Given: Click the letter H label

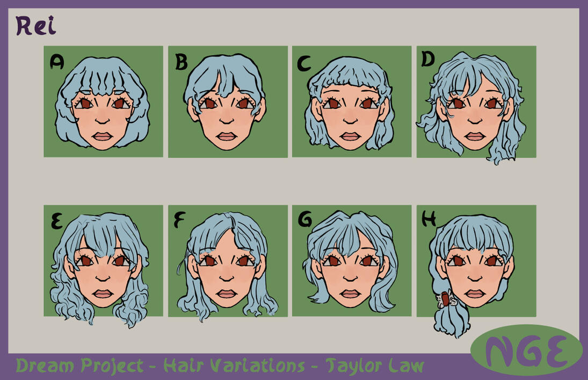Looking at the screenshot, I should coord(429,218).
